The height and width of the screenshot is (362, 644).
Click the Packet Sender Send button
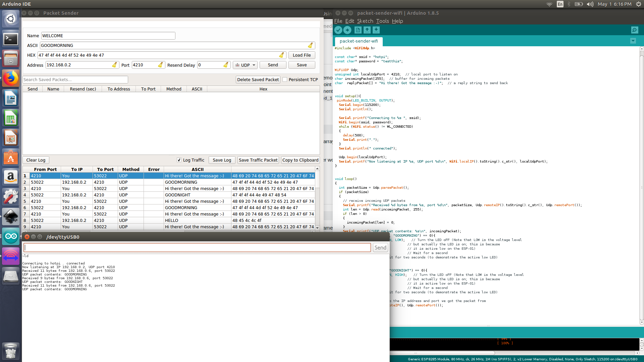pos(273,65)
